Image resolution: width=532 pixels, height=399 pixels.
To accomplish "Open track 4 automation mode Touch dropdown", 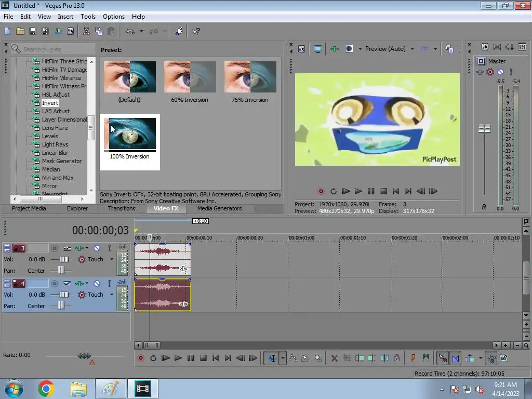I will pos(112,295).
